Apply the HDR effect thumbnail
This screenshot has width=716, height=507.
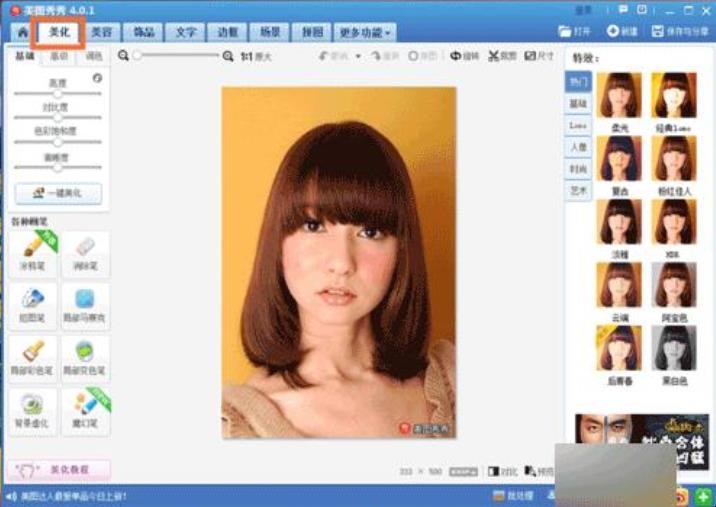(x=674, y=222)
